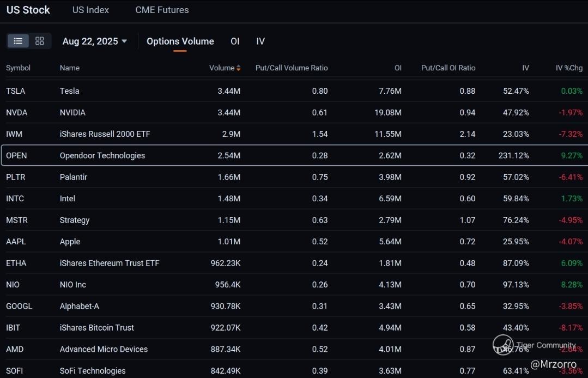
Task: Sort by the Symbol column header
Action: click(x=18, y=68)
